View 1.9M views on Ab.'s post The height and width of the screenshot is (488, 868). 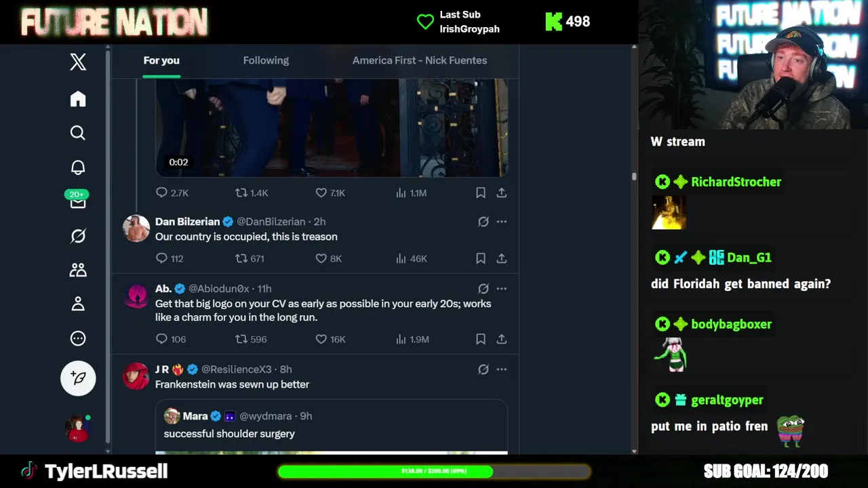[x=412, y=339]
